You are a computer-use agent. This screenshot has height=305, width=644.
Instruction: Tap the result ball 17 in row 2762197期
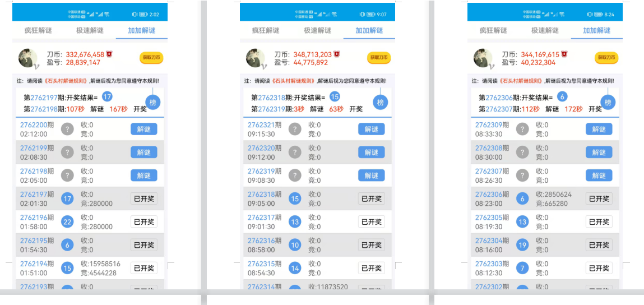point(67,199)
